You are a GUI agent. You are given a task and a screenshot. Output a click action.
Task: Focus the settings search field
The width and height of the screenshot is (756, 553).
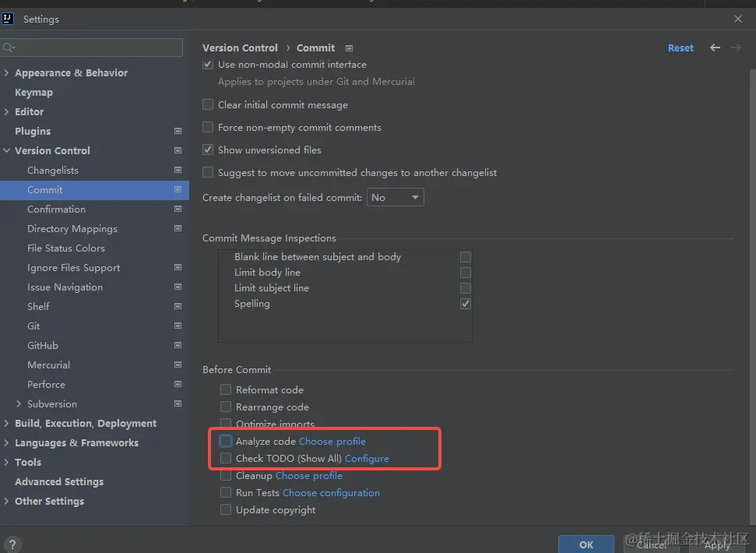pos(93,48)
